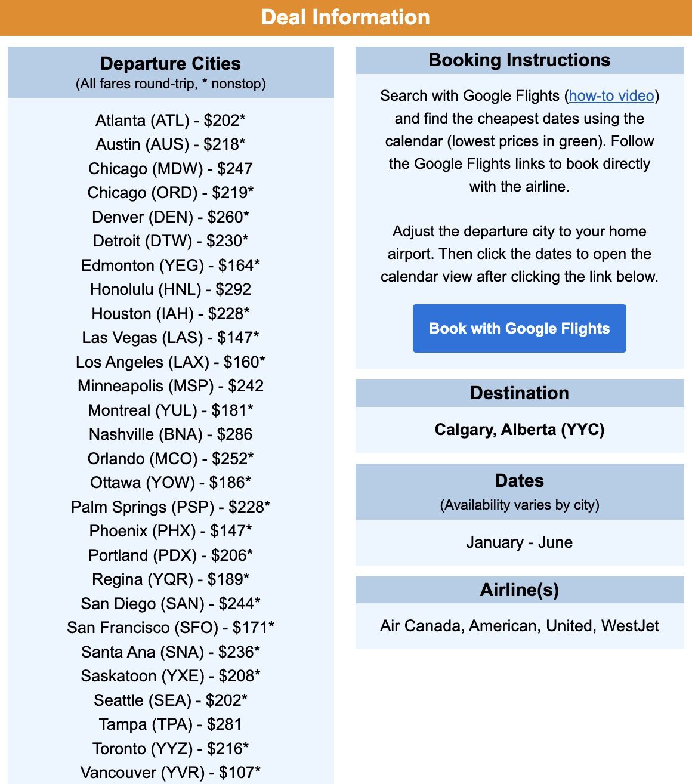This screenshot has width=692, height=784.
Task: Select the Chicago (ORD) $219 fare
Action: coord(171,193)
